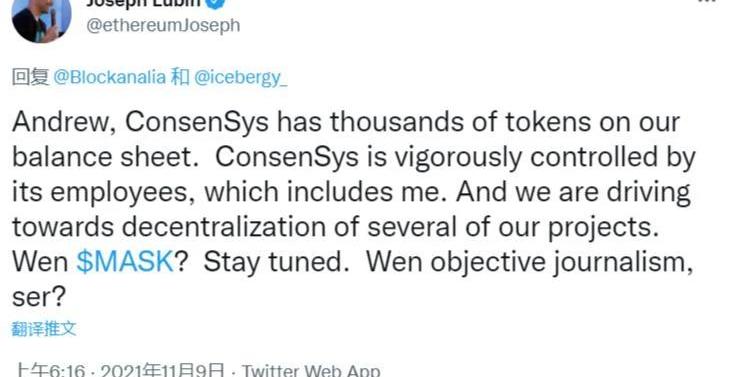This screenshot has height=377, width=737.
Task: Click the phrase "its employees, which includes me."
Action: 229,192
